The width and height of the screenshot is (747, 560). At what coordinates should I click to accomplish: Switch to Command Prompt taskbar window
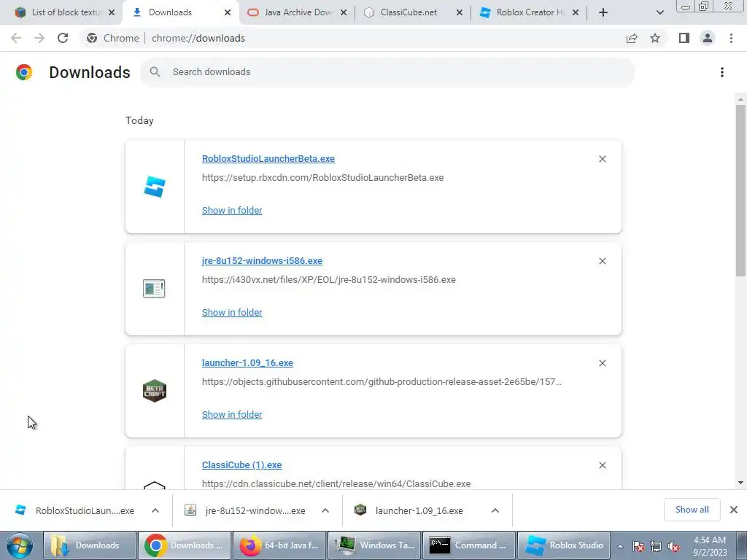[469, 545]
